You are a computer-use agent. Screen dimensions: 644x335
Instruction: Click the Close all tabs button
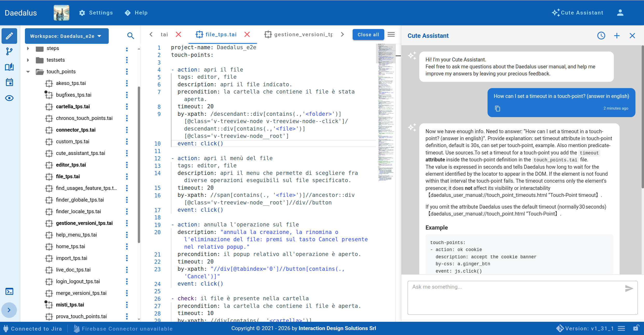(368, 35)
